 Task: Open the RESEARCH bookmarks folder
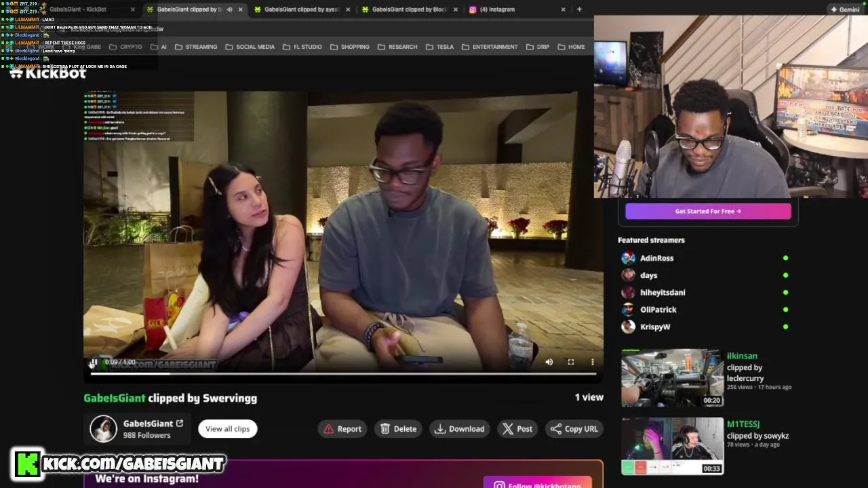pos(397,47)
